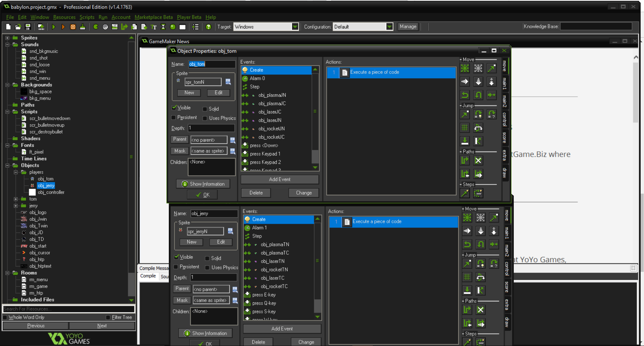This screenshot has height=346, width=644.
Task: Clean the build cache with the broom icon
Action: tap(83, 27)
